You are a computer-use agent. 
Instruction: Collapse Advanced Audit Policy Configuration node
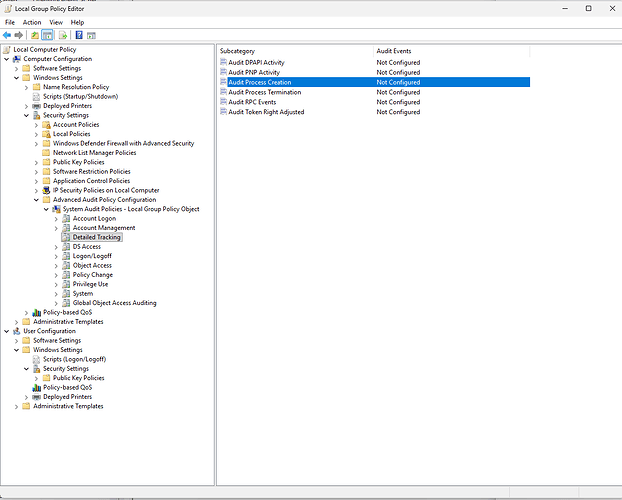(x=36, y=200)
